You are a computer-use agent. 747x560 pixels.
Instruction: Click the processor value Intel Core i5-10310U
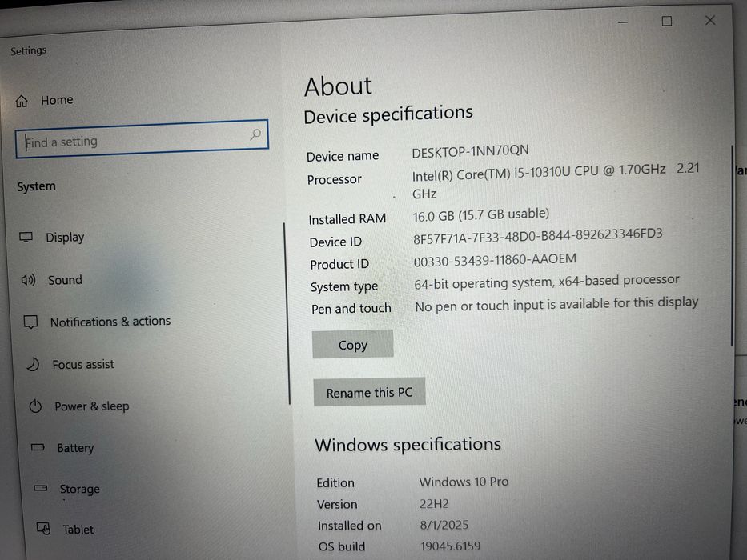coord(556,181)
